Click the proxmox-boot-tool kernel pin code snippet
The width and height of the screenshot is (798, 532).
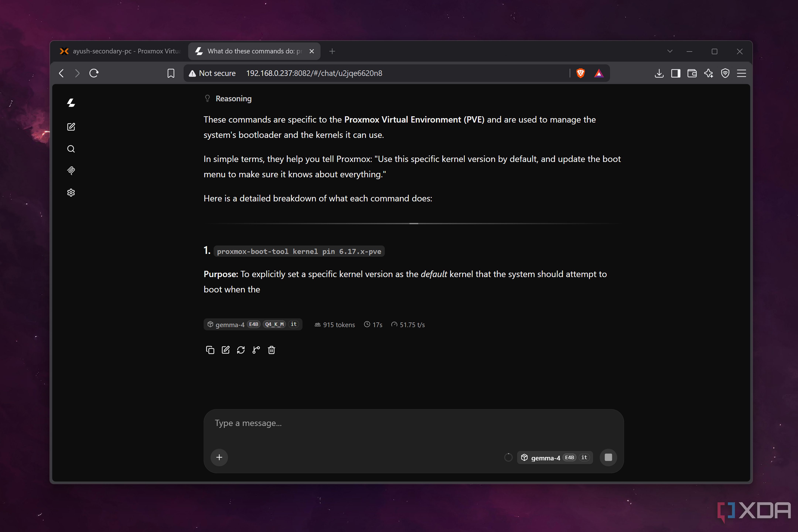[299, 251]
